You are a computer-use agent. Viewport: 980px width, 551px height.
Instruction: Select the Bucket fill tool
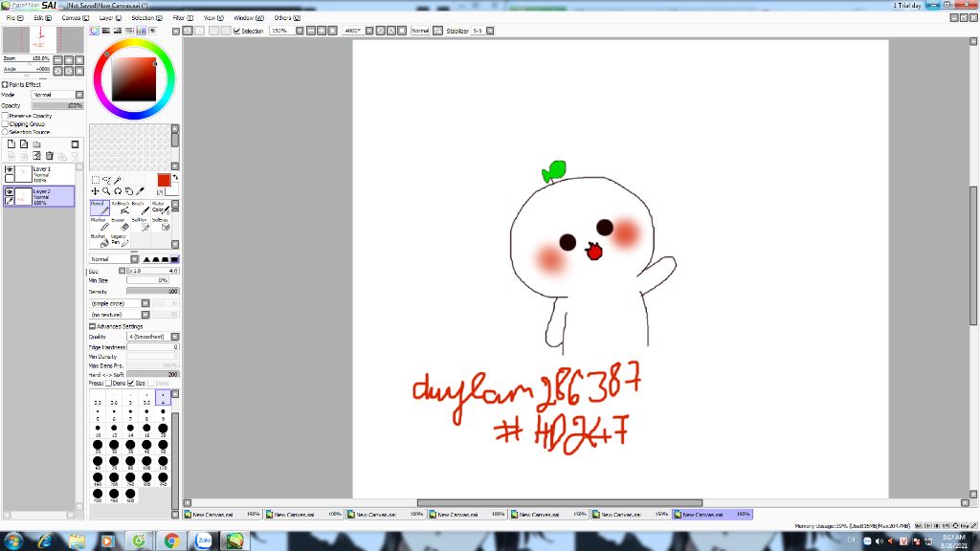pyautogui.click(x=99, y=240)
